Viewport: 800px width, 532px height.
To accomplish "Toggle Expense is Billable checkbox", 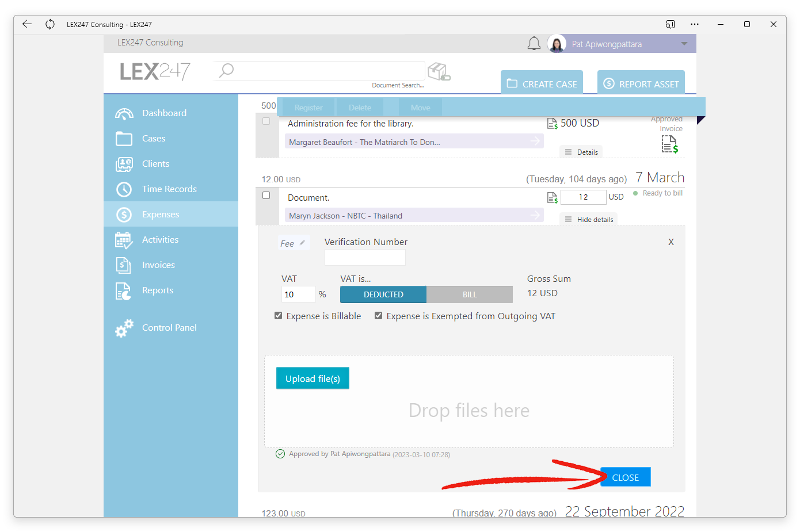I will 279,316.
